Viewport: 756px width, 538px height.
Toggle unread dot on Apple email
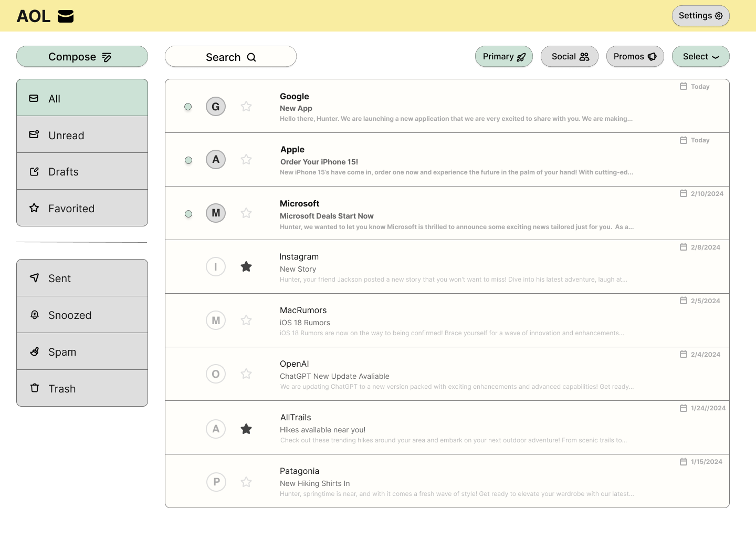tap(188, 160)
